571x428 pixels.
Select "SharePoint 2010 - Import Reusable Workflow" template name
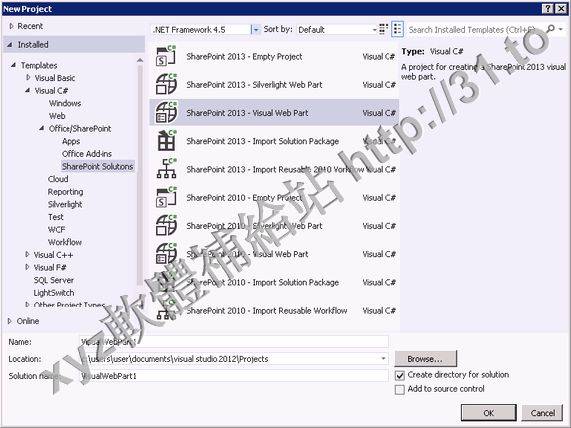tap(267, 310)
